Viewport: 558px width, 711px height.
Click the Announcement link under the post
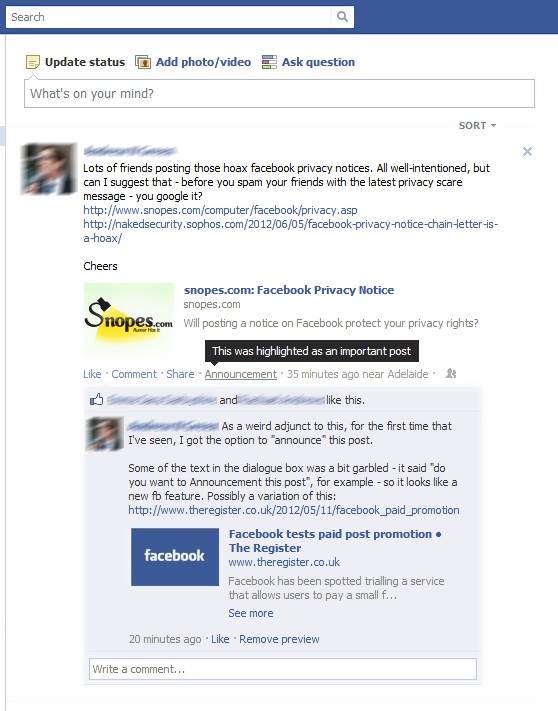pos(241,374)
